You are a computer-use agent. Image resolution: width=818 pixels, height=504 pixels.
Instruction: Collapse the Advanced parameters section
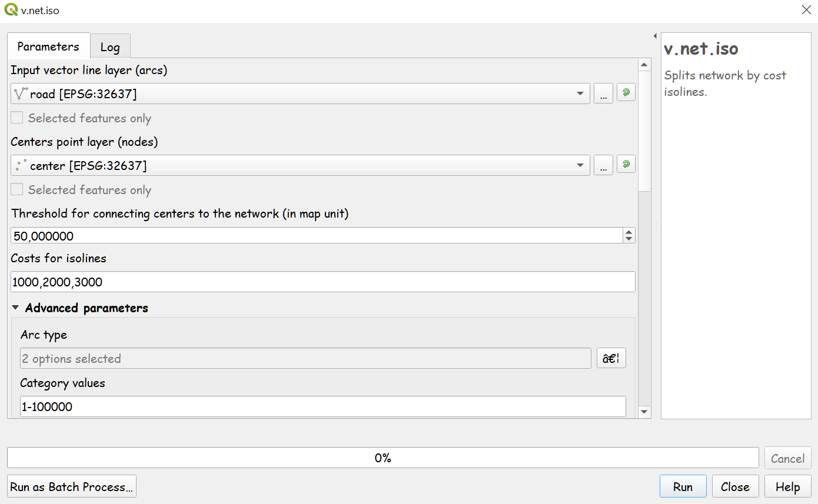[15, 308]
